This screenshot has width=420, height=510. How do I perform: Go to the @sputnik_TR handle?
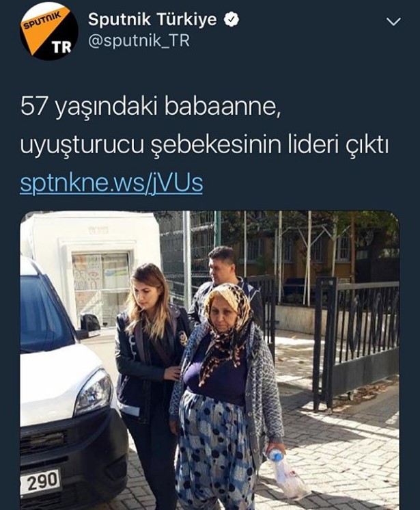click(139, 41)
